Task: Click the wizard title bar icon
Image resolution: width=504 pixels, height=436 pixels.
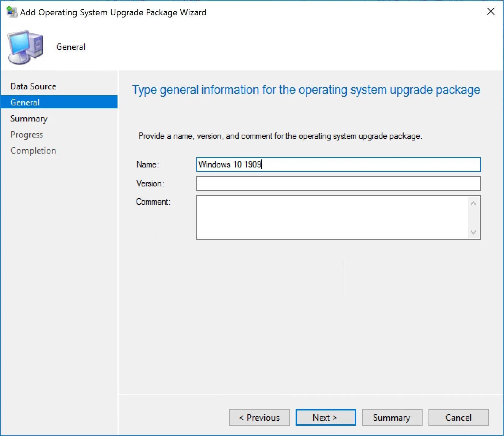Action: (x=12, y=12)
